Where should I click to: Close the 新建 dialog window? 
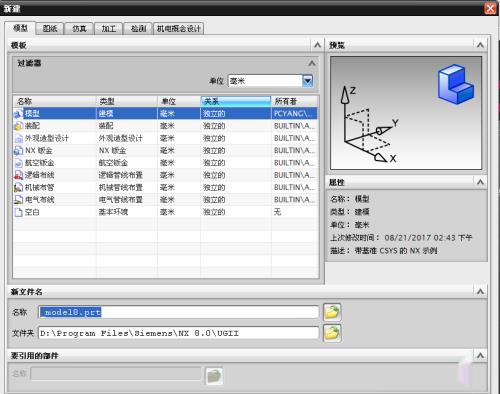[490, 8]
